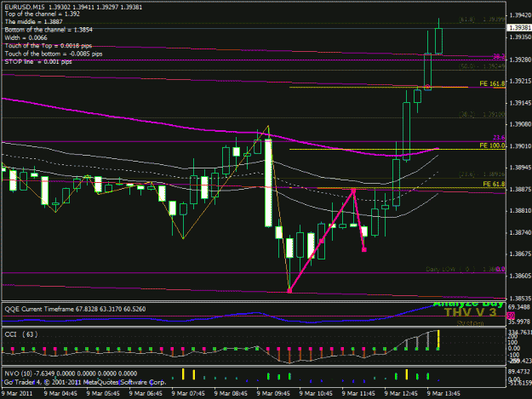
Task: Click 'The middle = 1.3887' label
Action: [33, 22]
